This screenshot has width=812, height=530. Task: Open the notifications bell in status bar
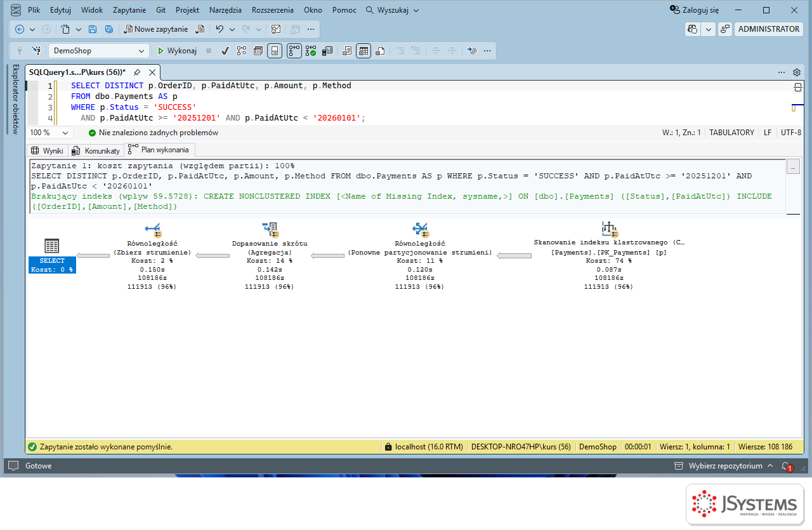786,466
